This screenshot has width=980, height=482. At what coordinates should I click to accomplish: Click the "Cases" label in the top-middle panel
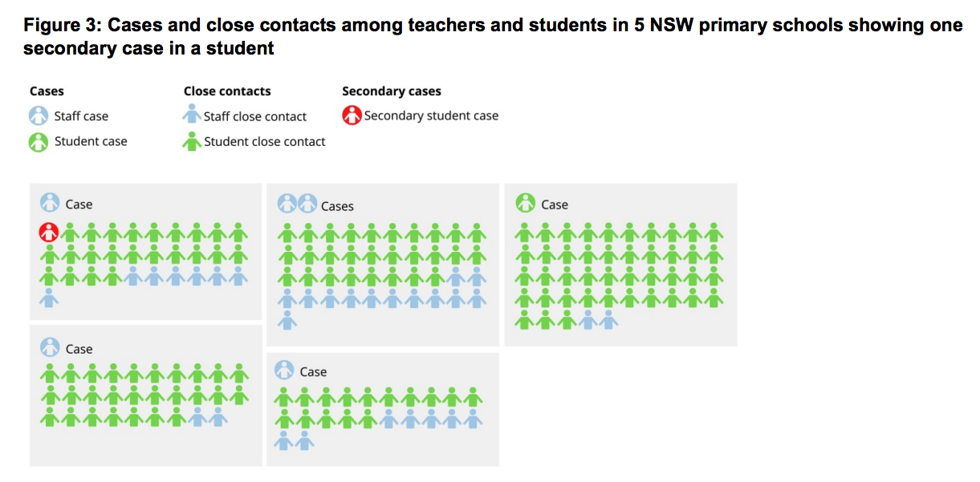click(337, 206)
